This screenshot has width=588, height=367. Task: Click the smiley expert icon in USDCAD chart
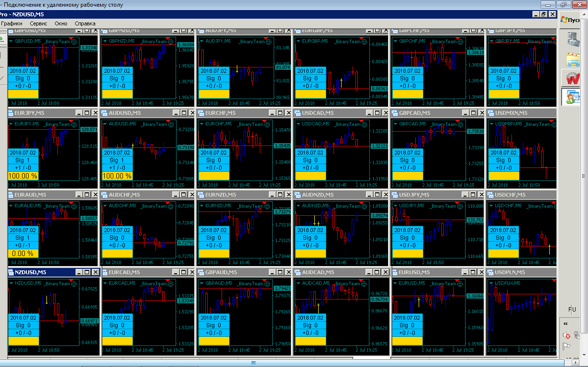coord(365,124)
